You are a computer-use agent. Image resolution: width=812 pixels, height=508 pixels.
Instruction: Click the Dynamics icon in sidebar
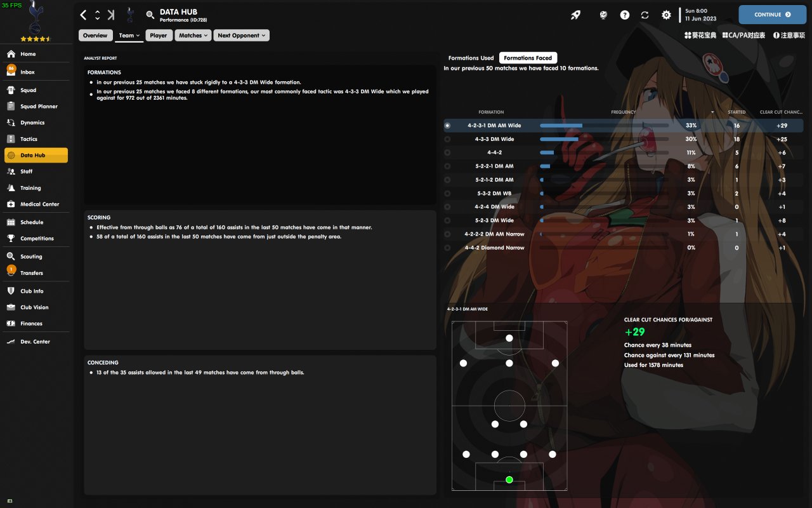coord(11,123)
